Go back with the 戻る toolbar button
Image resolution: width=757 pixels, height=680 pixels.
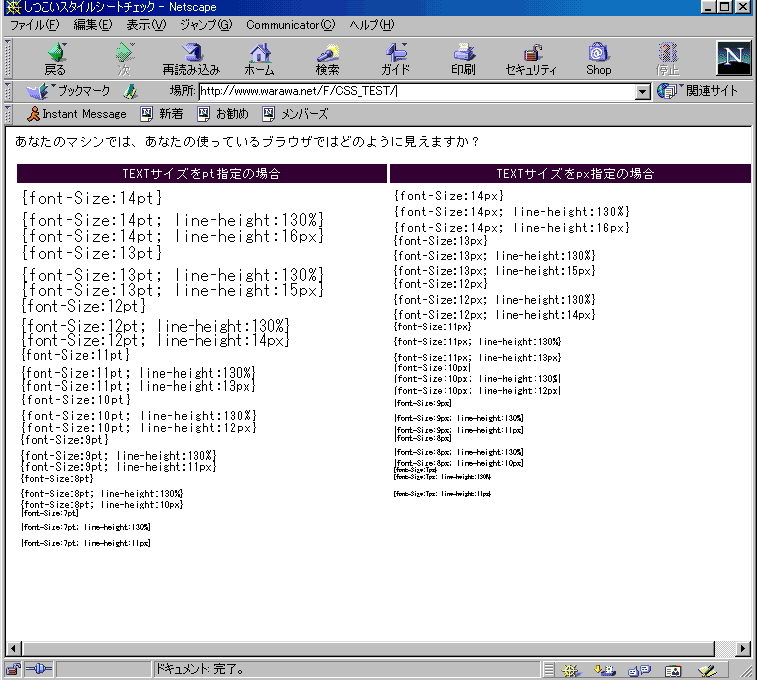coord(56,59)
